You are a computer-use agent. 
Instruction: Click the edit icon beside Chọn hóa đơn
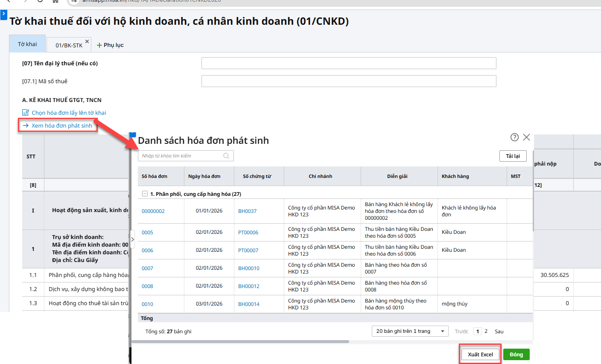tap(26, 113)
